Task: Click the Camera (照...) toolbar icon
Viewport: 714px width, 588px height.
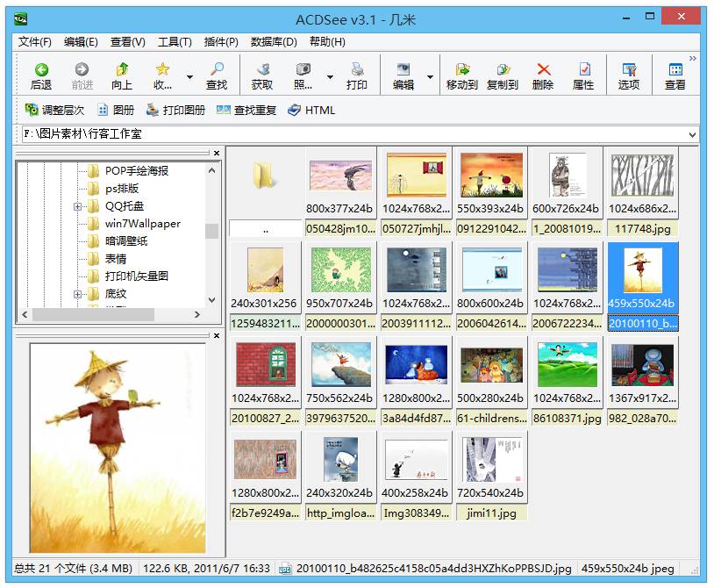Action: click(x=303, y=69)
